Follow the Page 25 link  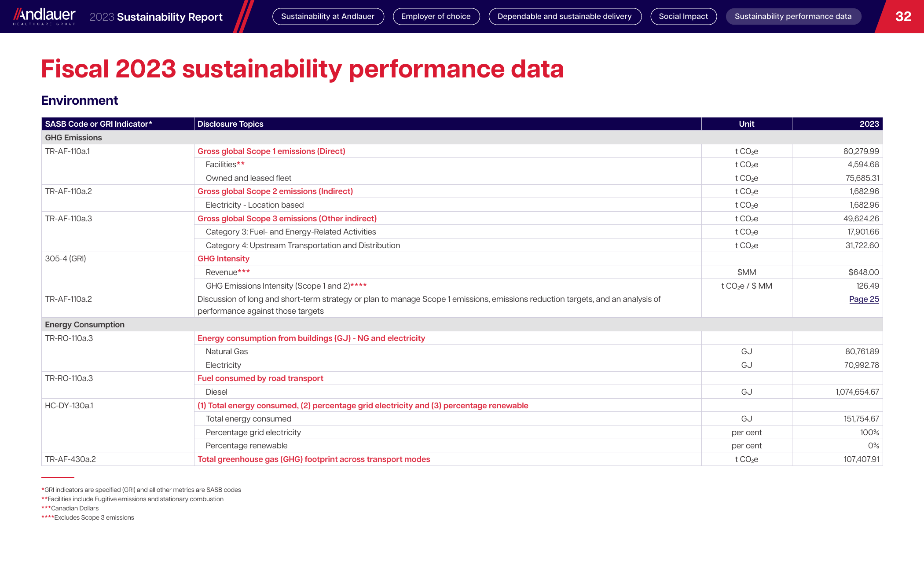click(x=864, y=299)
